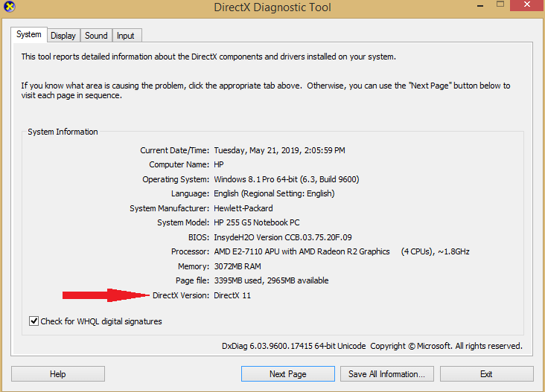Click the 'Processor:' label

190,251
